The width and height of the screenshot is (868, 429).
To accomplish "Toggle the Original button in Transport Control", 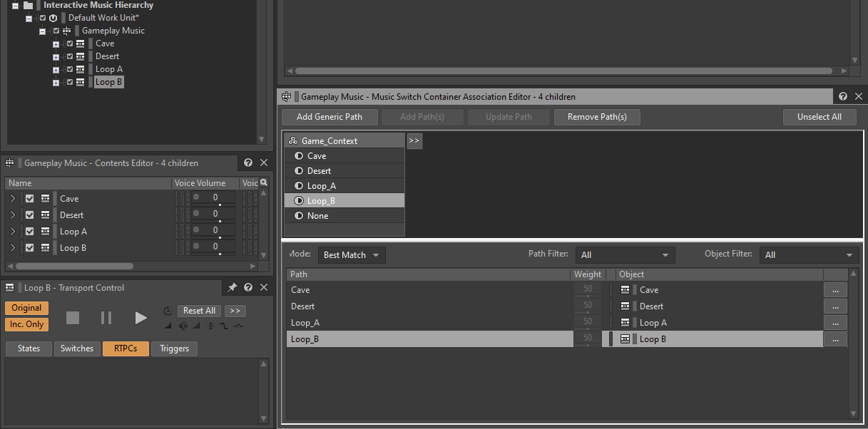I will 27,308.
